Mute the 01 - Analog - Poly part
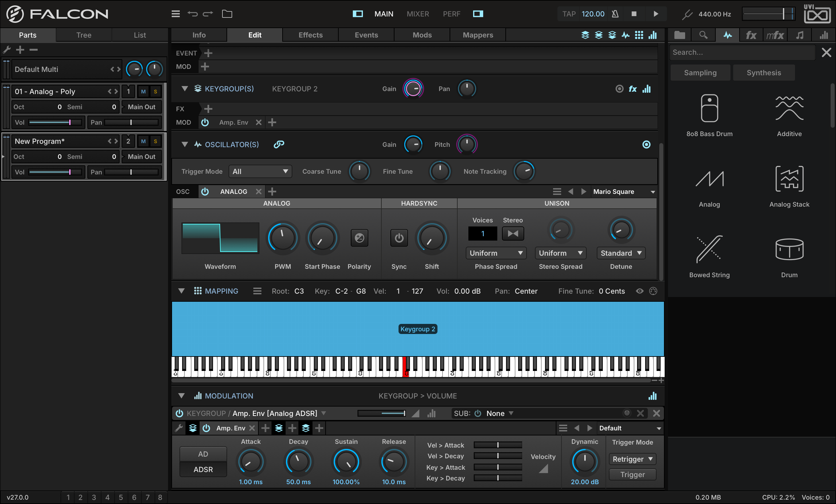Viewport: 836px width, 504px height. click(x=143, y=92)
